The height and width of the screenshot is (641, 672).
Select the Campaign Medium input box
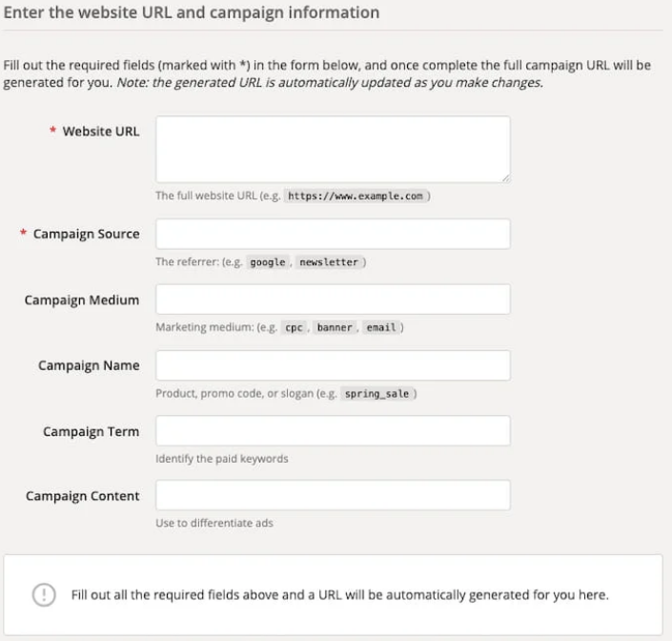point(333,300)
